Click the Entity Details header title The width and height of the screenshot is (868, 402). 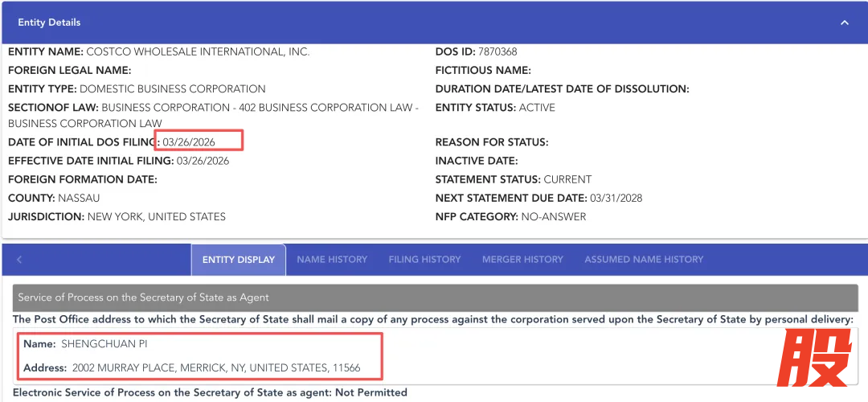pyautogui.click(x=49, y=23)
